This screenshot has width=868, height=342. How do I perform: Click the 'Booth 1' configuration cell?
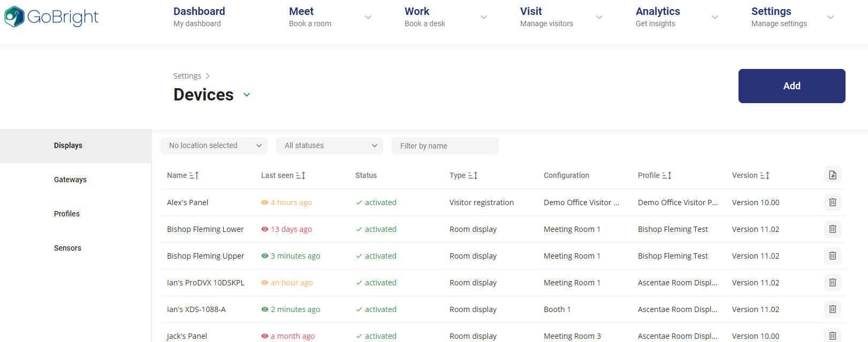coord(557,309)
